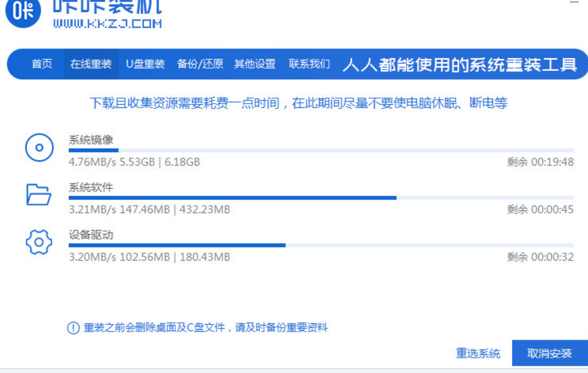Viewport: 588px width, 373px height.
Task: Click the 系统镜像 download progress bar
Action: pos(321,150)
